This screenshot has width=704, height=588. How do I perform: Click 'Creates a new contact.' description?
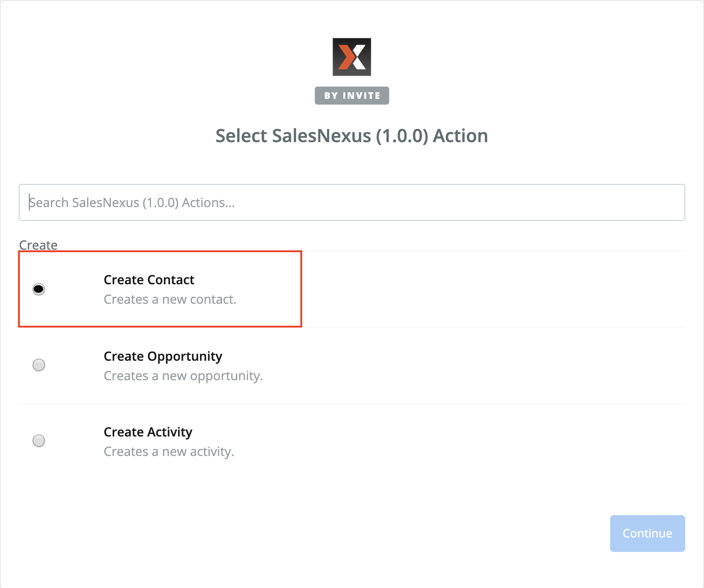pos(170,299)
